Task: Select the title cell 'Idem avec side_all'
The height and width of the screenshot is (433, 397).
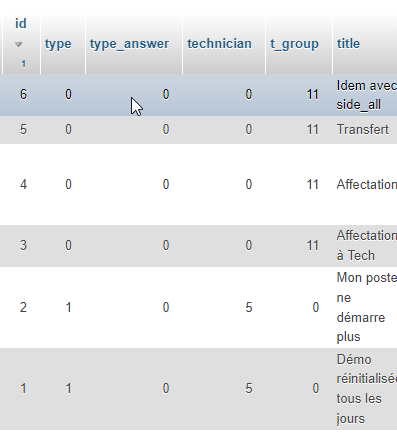Action: pyautogui.click(x=364, y=95)
